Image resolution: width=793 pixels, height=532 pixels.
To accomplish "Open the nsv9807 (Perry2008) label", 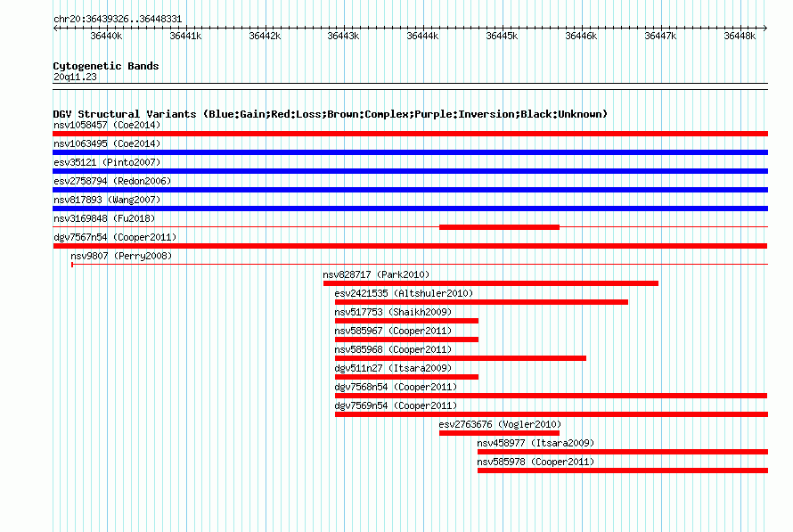I will 121,256.
